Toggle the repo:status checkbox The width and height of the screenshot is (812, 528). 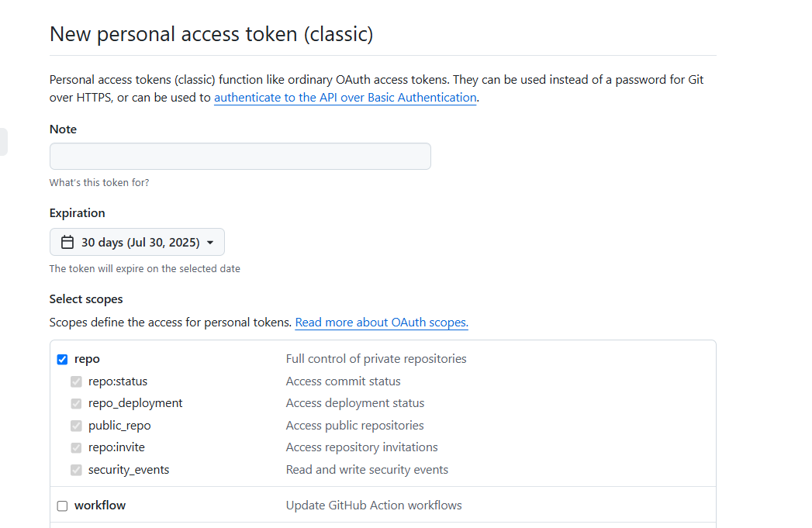coord(76,381)
